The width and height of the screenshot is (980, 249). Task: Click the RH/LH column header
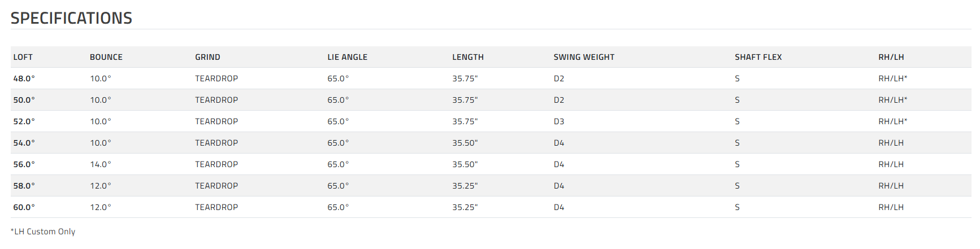tap(891, 57)
